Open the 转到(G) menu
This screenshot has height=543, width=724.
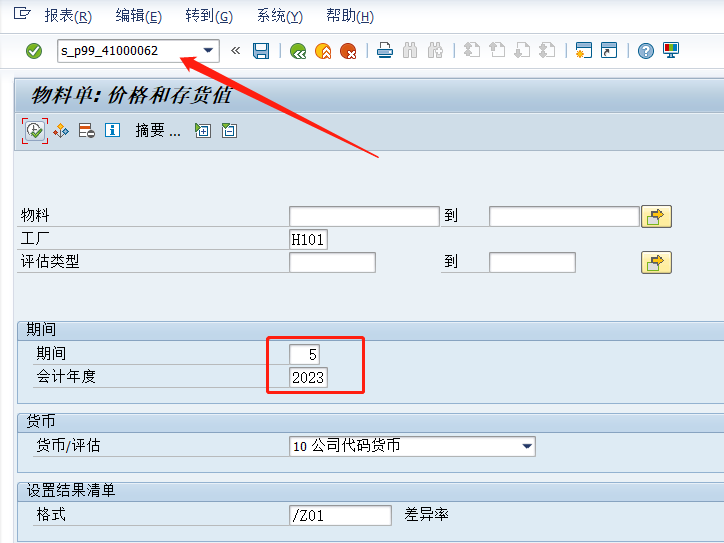(209, 16)
